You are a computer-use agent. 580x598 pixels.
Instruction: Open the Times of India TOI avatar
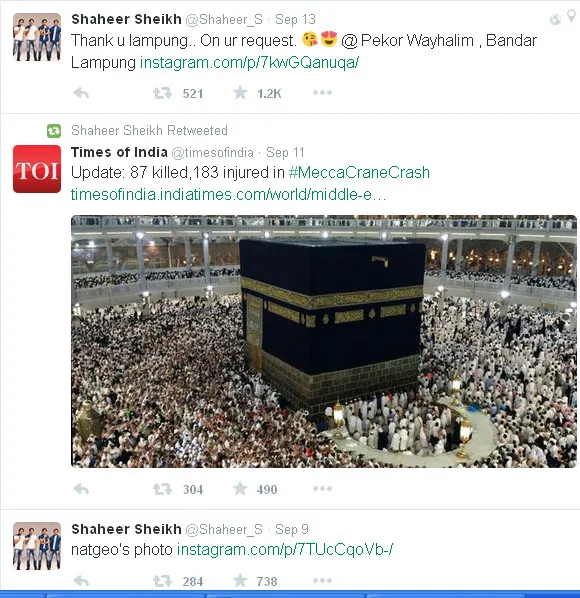tap(37, 169)
